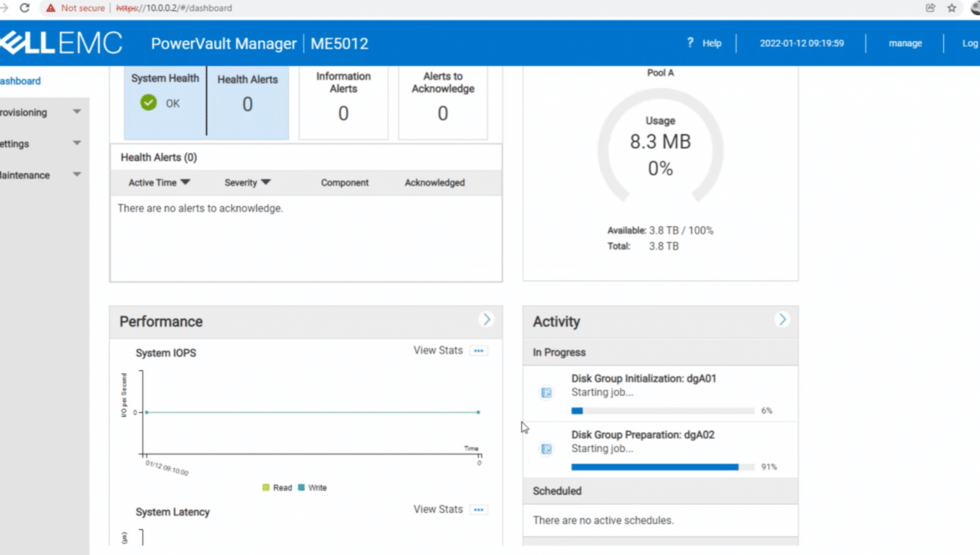The height and width of the screenshot is (555, 980).
Task: Select the System Health tile
Action: [x=165, y=101]
